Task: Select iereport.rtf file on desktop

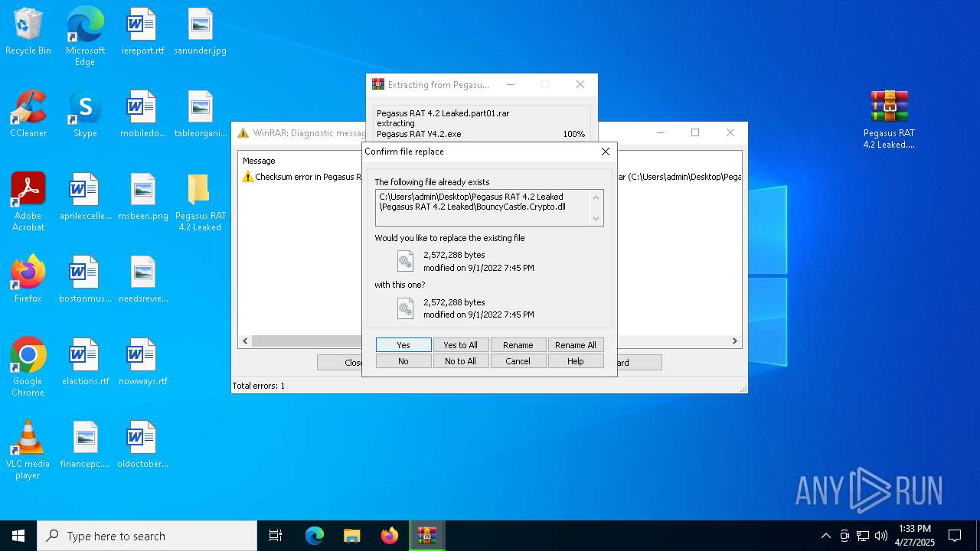Action: 142,31
